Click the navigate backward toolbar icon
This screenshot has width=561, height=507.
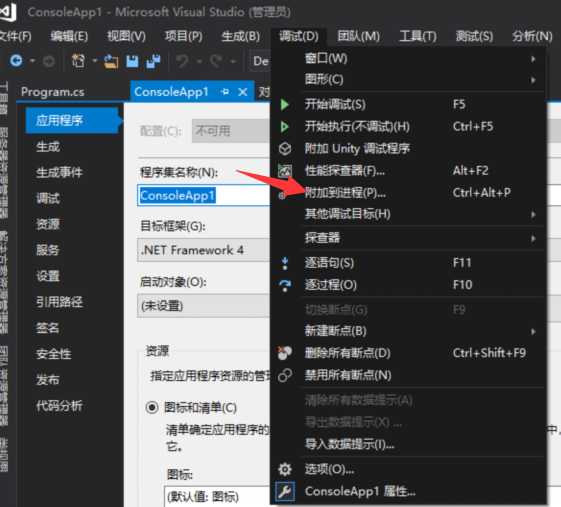16,61
